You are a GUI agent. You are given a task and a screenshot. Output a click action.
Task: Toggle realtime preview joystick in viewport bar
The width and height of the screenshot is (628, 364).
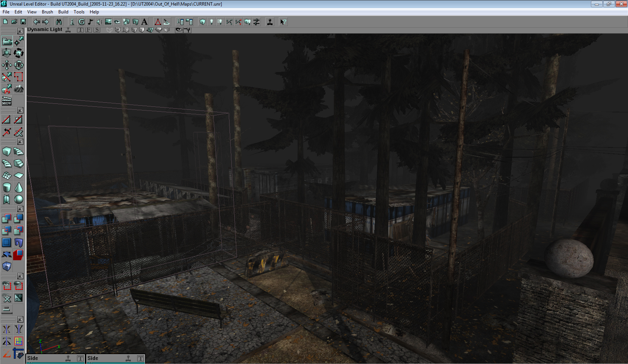(68, 30)
